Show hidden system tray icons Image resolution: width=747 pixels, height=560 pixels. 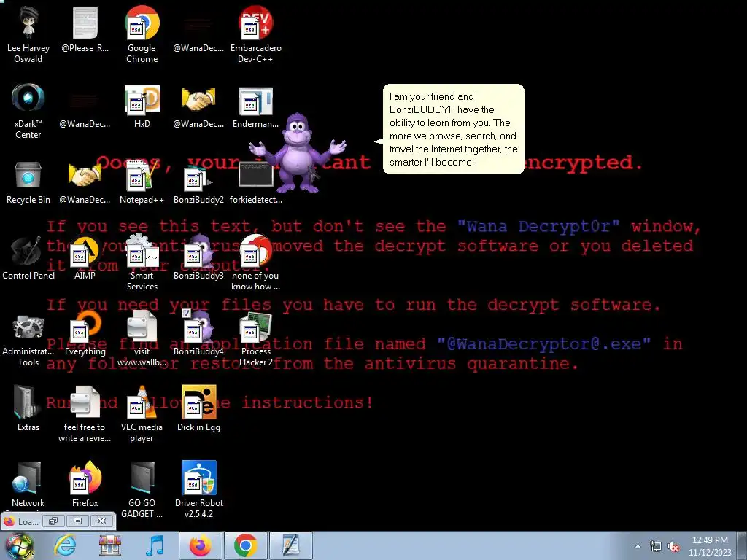pos(638,547)
